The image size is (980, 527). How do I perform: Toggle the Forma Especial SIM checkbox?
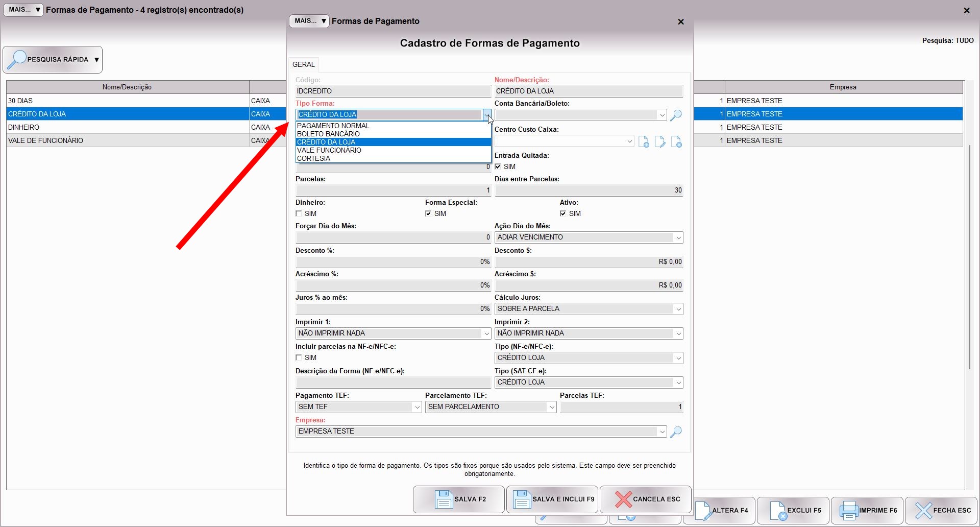pos(428,214)
